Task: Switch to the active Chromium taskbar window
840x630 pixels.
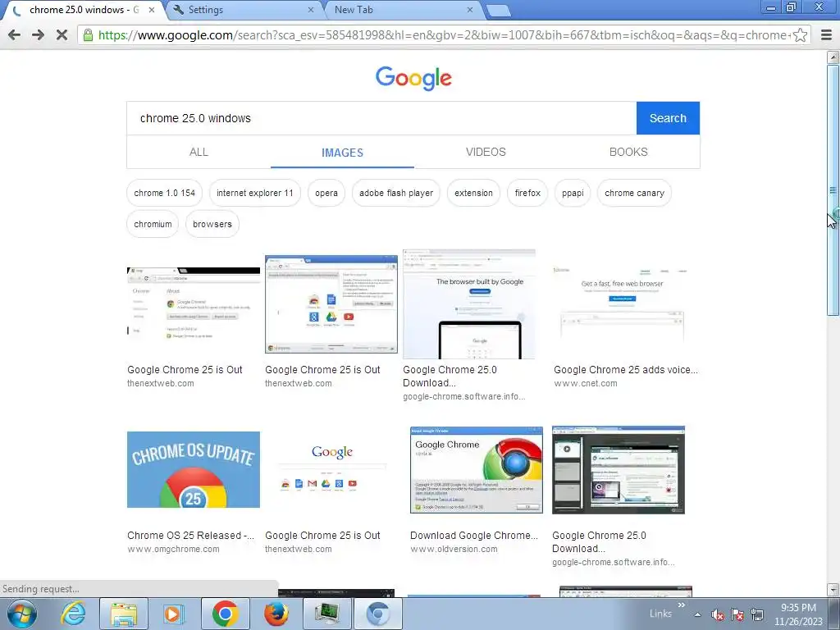Action: coord(377,614)
